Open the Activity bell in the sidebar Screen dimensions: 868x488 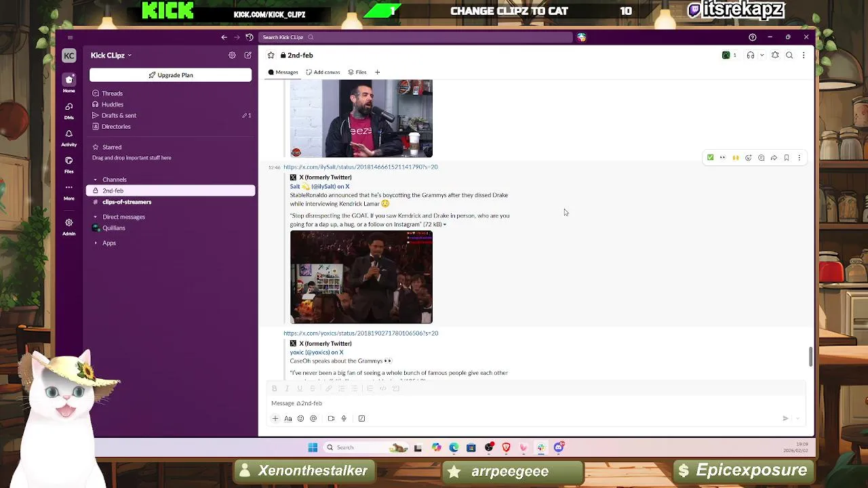click(x=68, y=137)
